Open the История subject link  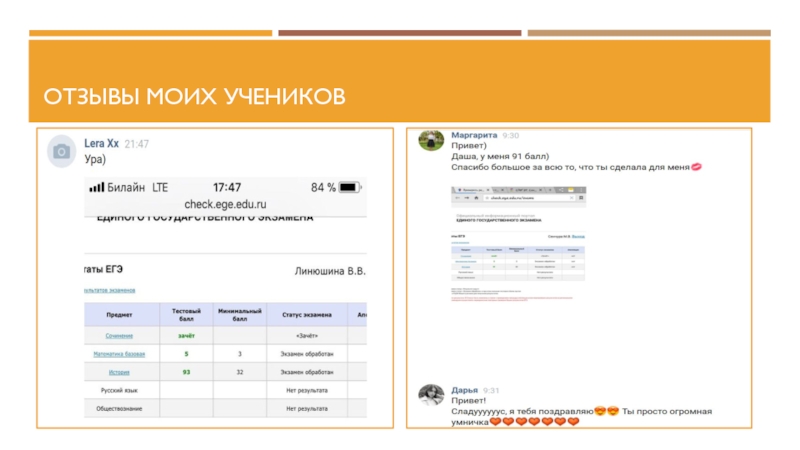click(x=119, y=372)
